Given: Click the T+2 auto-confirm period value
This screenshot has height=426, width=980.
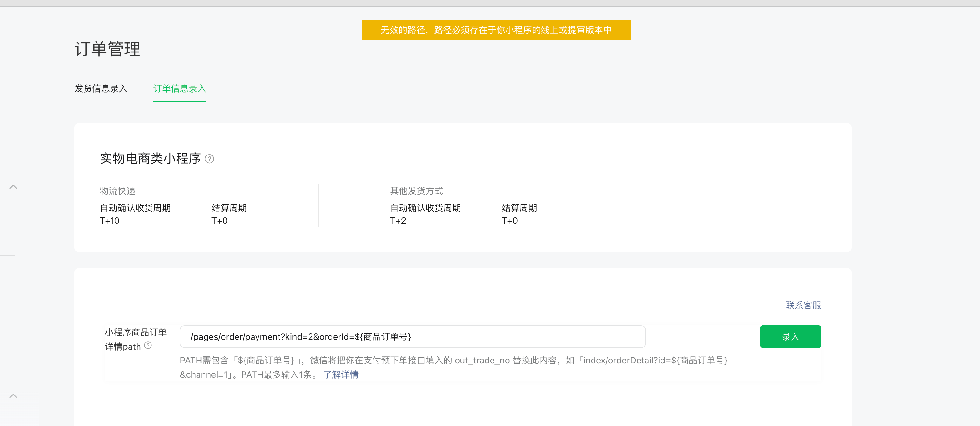Looking at the screenshot, I should [x=398, y=221].
